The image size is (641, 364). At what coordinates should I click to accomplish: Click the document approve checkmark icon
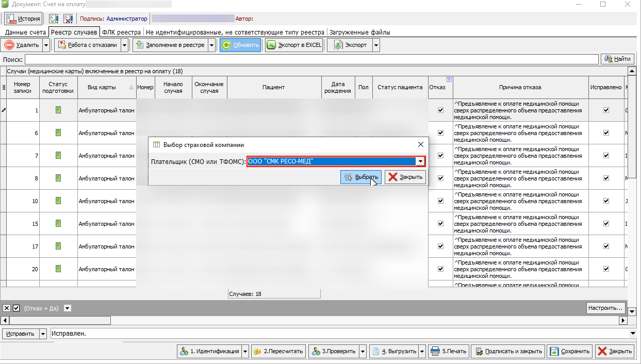coord(54,19)
